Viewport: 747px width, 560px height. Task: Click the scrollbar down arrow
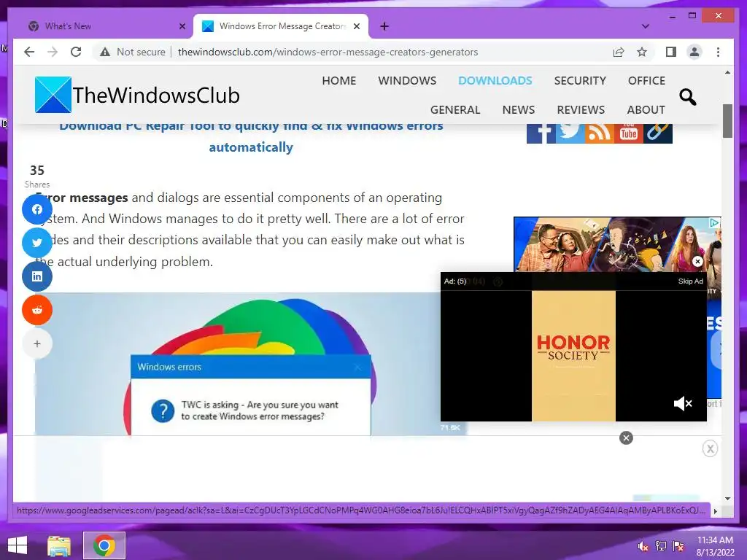[727, 499]
